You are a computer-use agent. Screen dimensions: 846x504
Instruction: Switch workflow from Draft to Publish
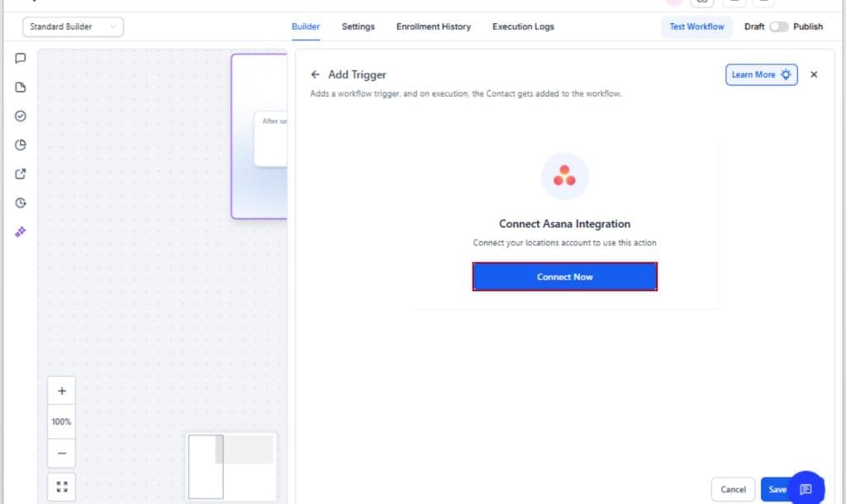click(777, 26)
